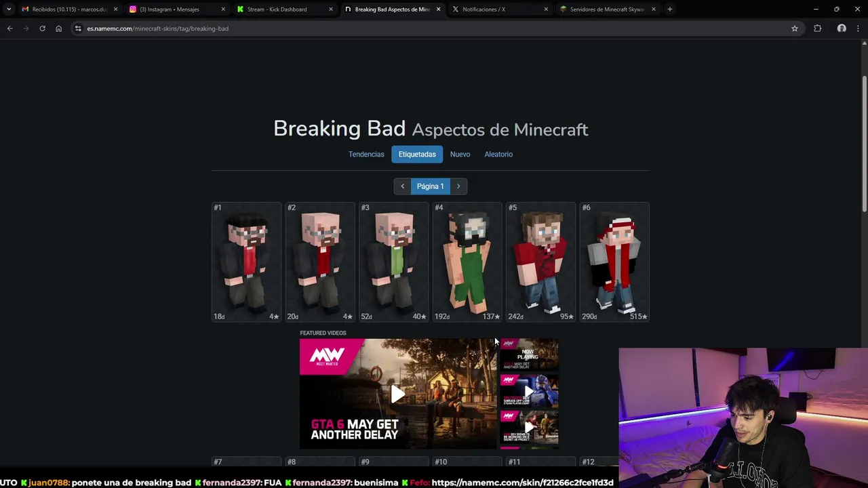
Task: Click the site info icon in address bar
Action: pyautogui.click(x=78, y=28)
